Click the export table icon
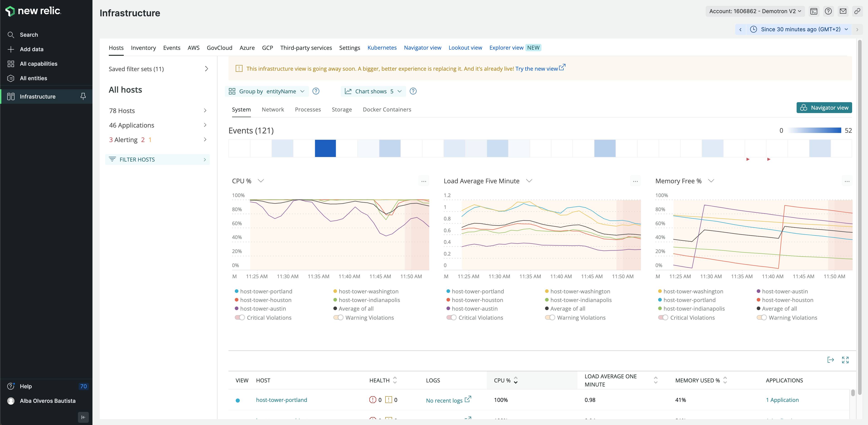The image size is (868, 425). (831, 360)
